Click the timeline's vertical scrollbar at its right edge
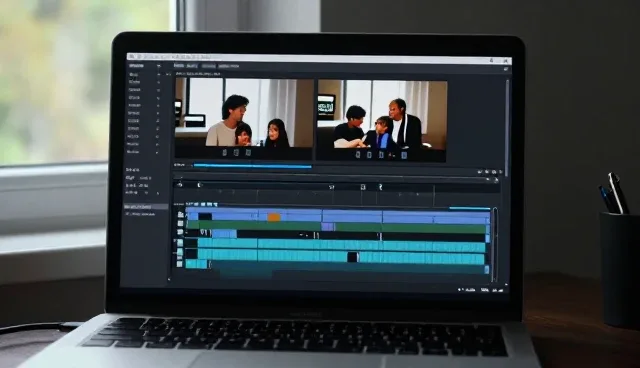Image resolution: width=640 pixels, height=368 pixels. (x=495, y=244)
